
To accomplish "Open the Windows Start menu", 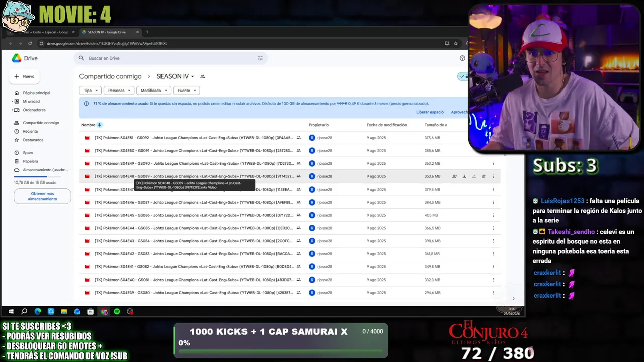I will pos(11,312).
